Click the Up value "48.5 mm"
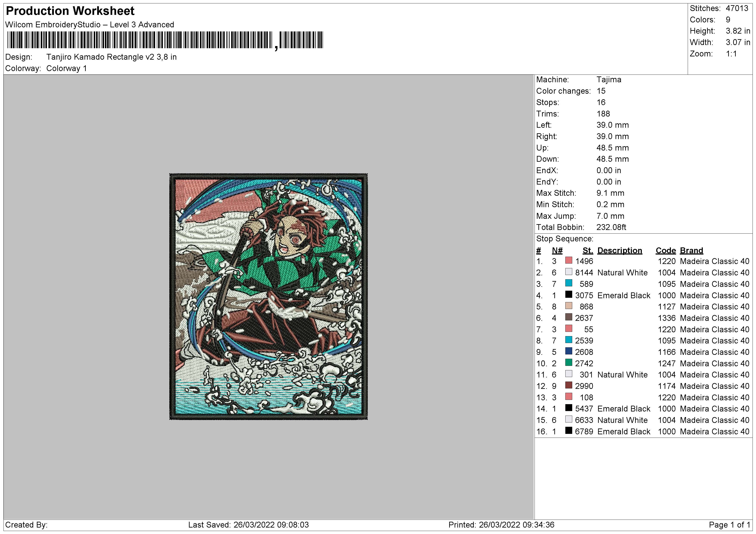This screenshot has width=756, height=534. click(x=613, y=148)
